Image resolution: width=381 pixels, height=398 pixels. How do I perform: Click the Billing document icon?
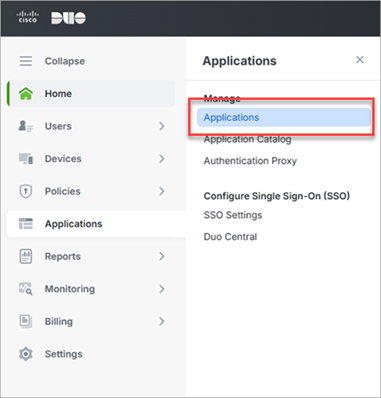pos(26,321)
